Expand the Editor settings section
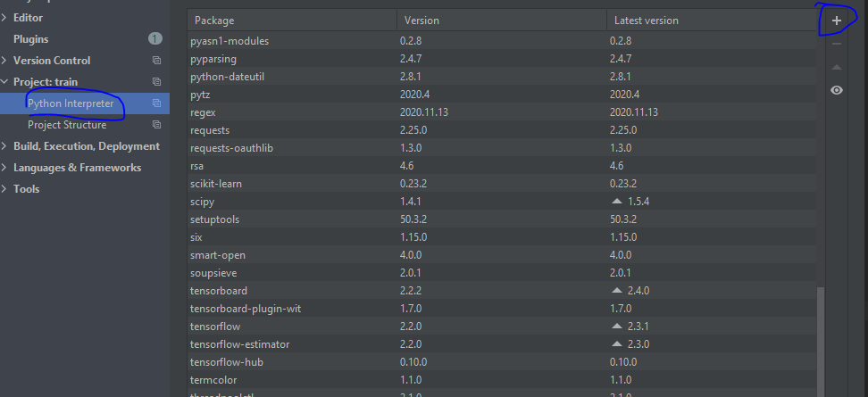Screen dimensions: 868x397 click(x=4, y=18)
